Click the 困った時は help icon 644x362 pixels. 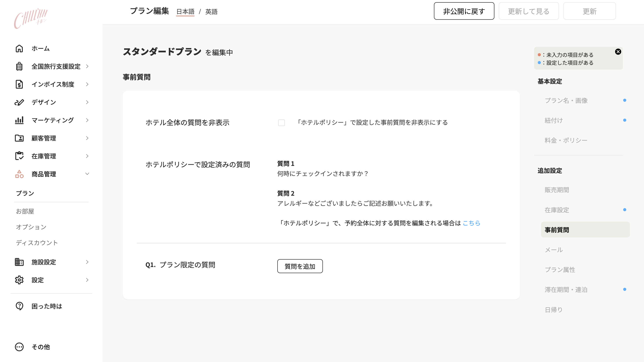(19, 306)
